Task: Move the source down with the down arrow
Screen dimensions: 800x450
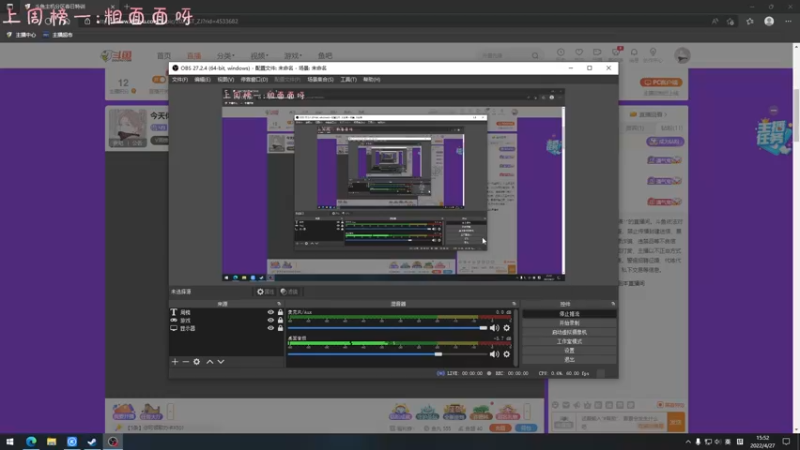Action: pyautogui.click(x=221, y=362)
